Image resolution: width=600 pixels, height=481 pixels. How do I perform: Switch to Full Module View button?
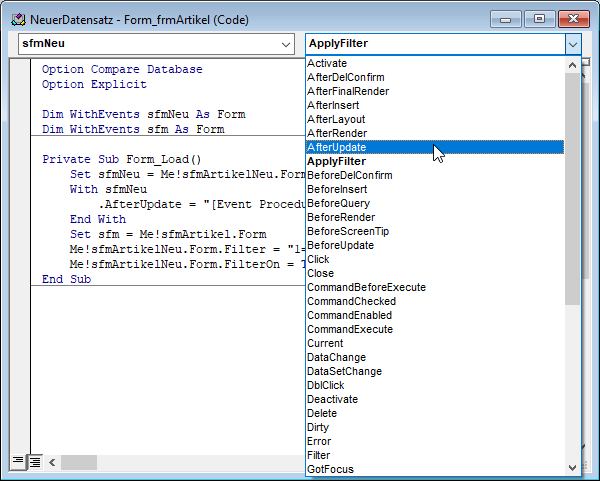tap(35, 462)
